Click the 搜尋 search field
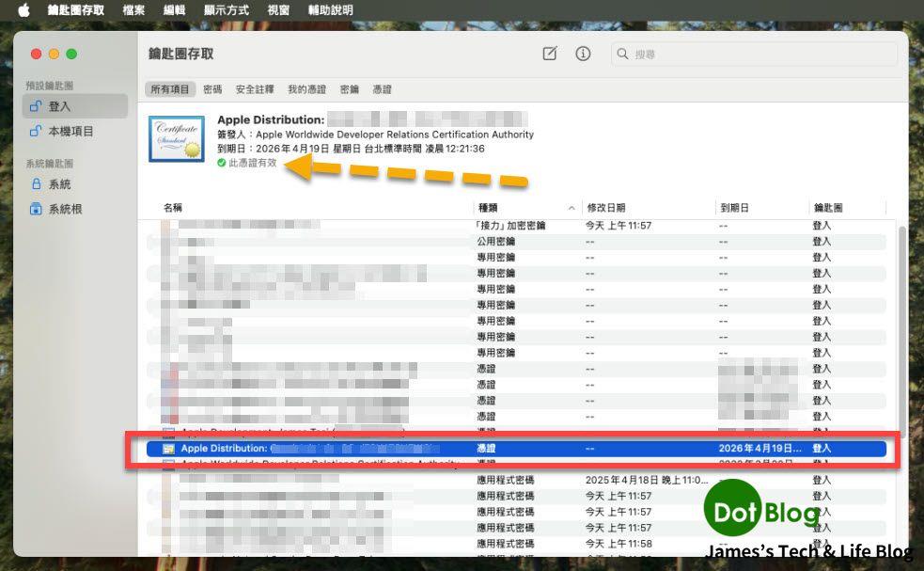The width and height of the screenshot is (924, 571). click(x=752, y=55)
